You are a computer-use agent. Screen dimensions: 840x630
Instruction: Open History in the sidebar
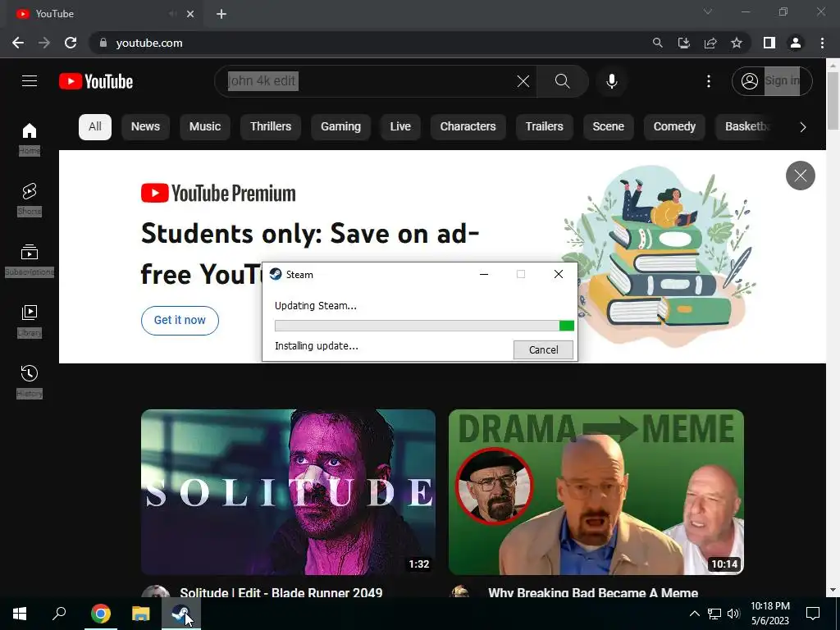click(x=30, y=381)
